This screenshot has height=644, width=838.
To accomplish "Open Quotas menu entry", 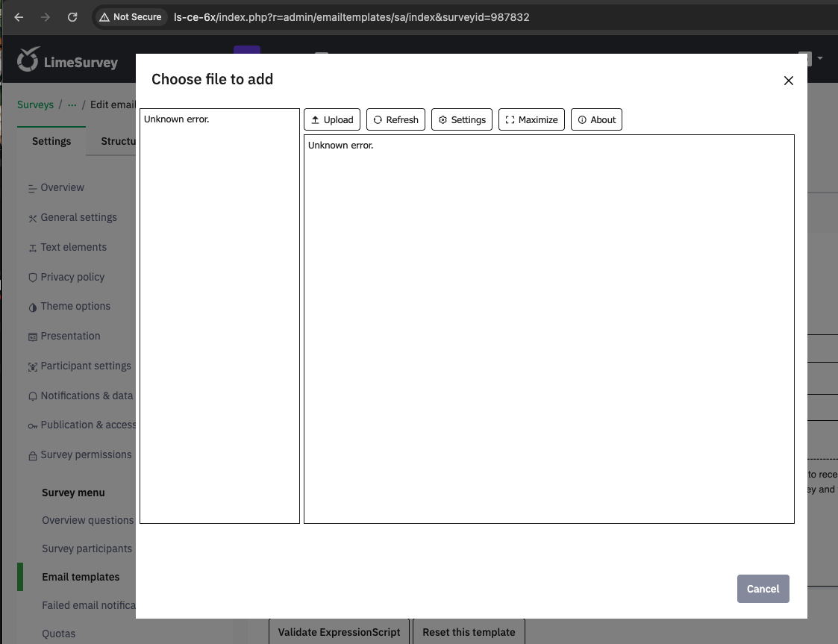I will (58, 634).
